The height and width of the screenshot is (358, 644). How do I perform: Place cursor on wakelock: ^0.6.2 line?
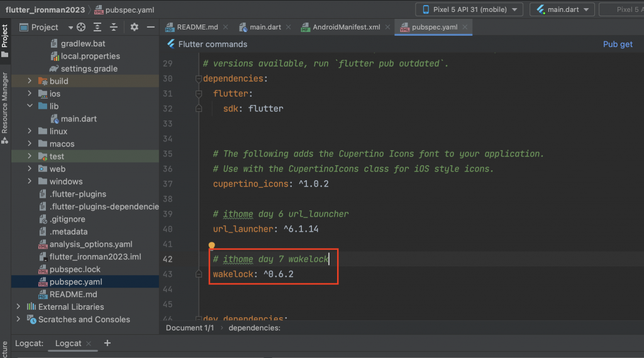pos(253,274)
